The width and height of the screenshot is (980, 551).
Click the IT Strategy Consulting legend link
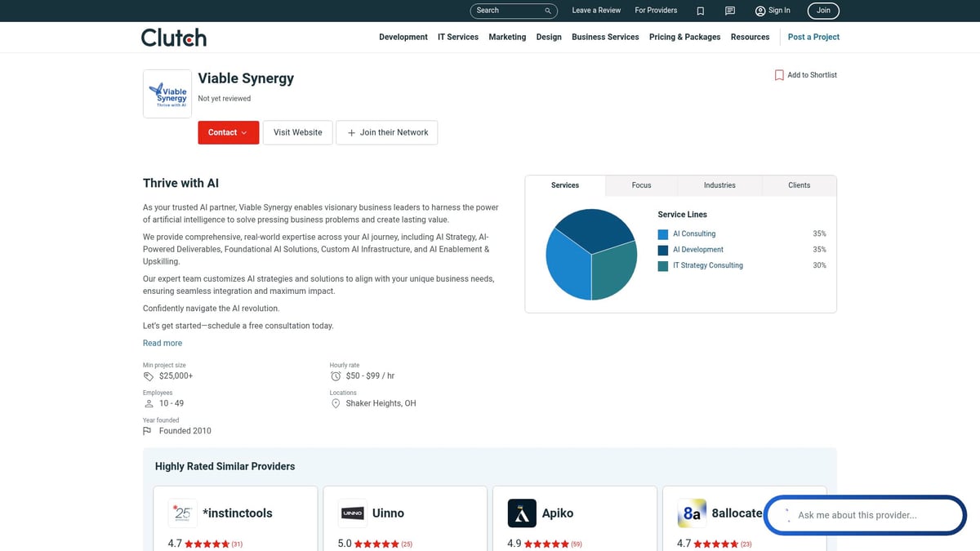pyautogui.click(x=708, y=265)
